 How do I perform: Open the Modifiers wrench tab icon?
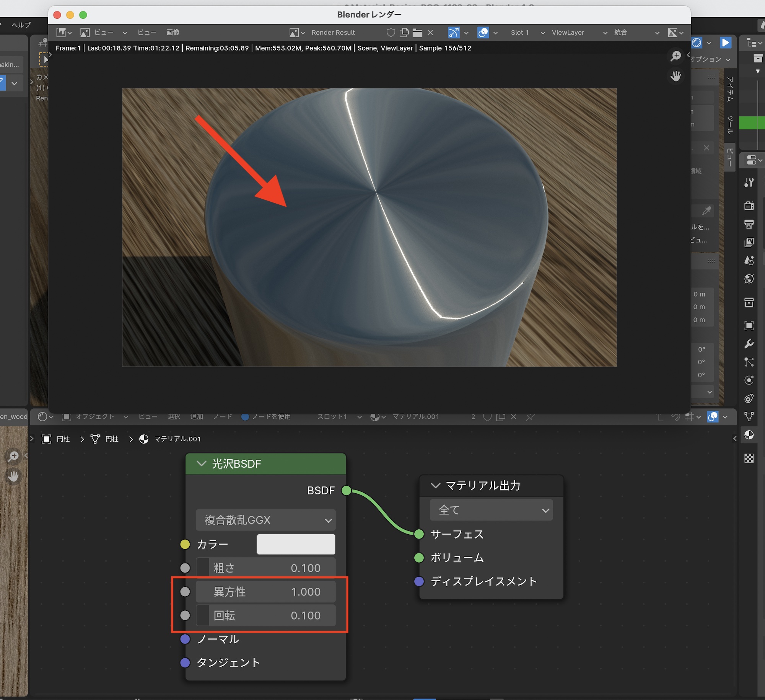(x=749, y=344)
